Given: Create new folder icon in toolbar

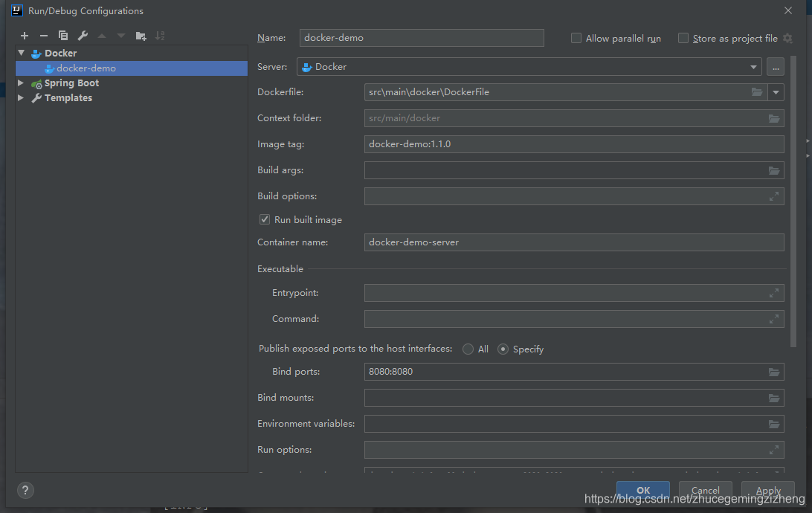Looking at the screenshot, I should (141, 36).
